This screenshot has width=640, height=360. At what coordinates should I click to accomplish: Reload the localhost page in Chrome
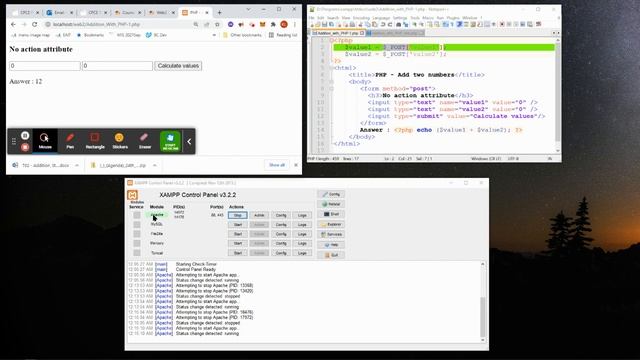tap(34, 24)
